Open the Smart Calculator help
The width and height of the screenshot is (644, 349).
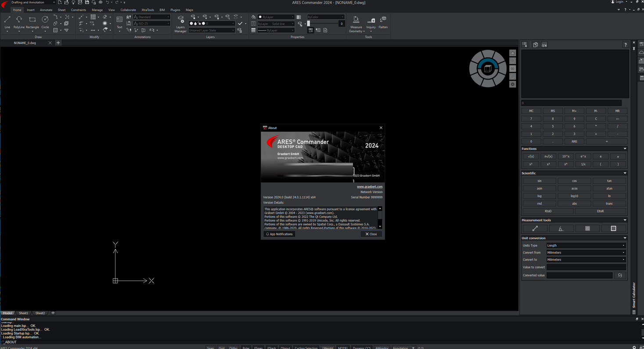(626, 45)
